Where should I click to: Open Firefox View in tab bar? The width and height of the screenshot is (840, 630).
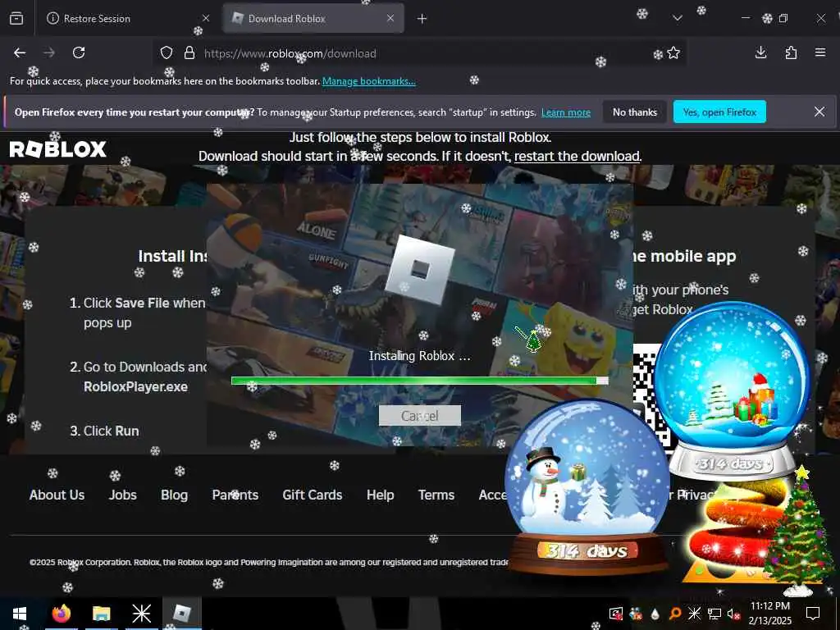16,18
